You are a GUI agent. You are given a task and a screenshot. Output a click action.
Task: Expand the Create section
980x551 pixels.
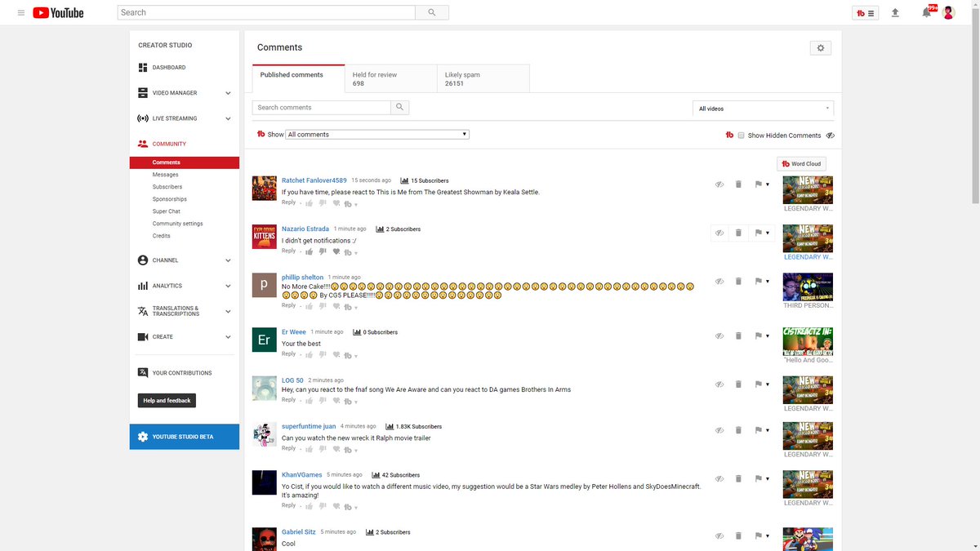click(x=228, y=336)
